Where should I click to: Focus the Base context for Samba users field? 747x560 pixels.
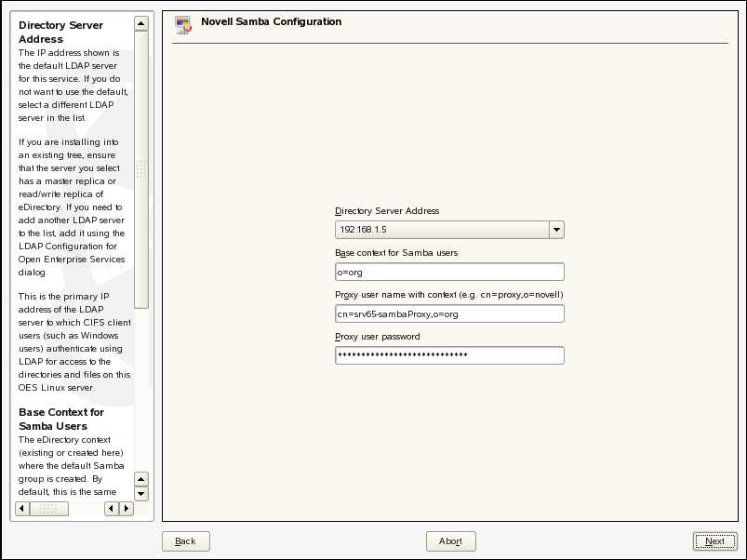pos(449,272)
